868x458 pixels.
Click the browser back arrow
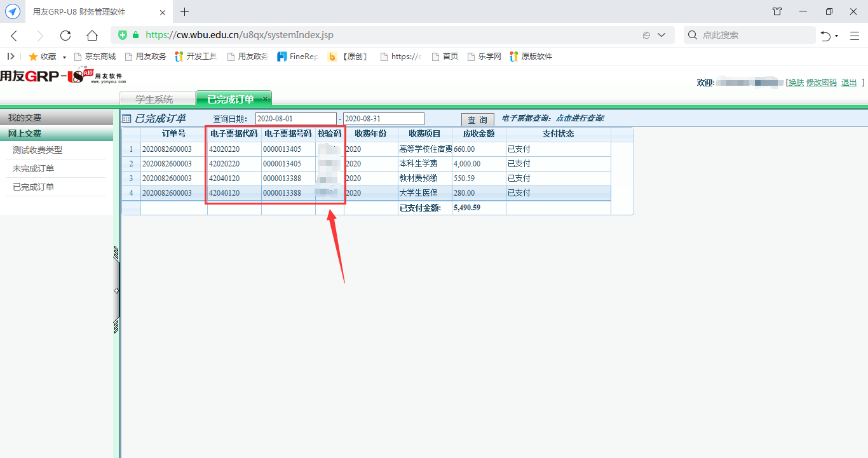point(14,36)
